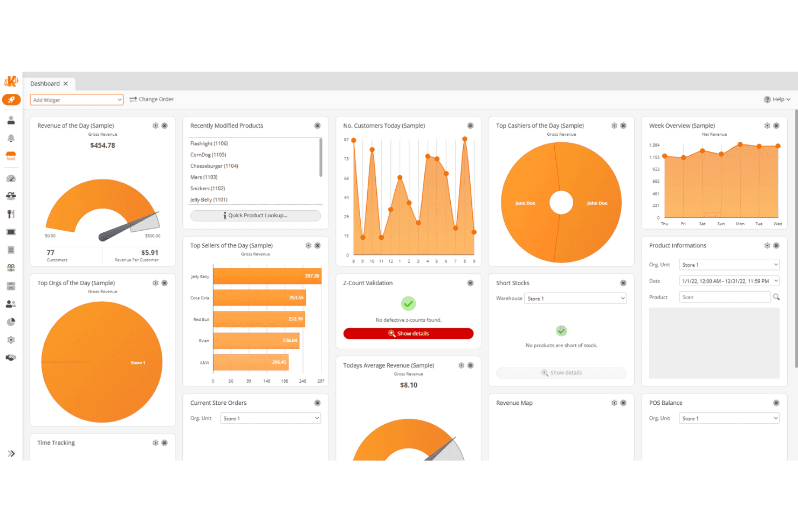
Task: Open the Add Widget dropdown
Action: coord(77,100)
